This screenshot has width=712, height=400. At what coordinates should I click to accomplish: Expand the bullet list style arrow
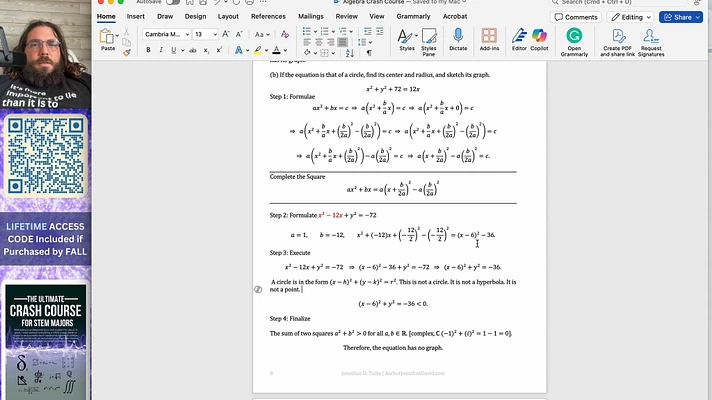[315, 32]
